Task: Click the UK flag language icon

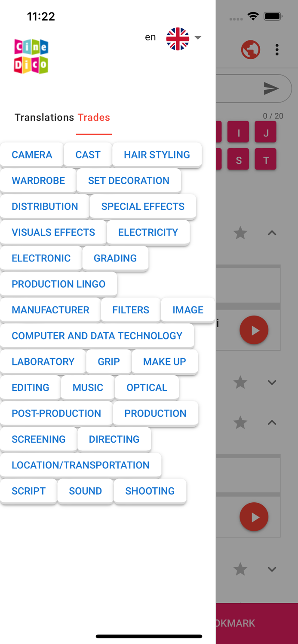Action: [178, 39]
